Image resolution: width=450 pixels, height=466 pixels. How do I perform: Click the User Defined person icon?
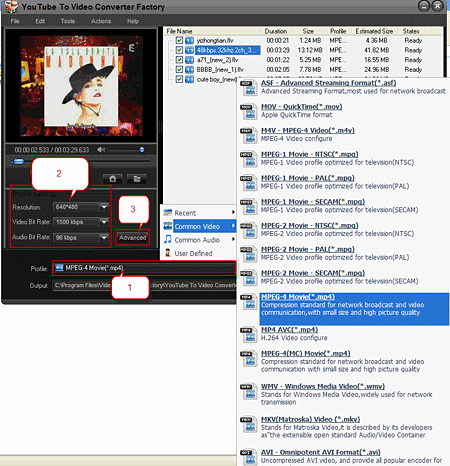[x=168, y=253]
